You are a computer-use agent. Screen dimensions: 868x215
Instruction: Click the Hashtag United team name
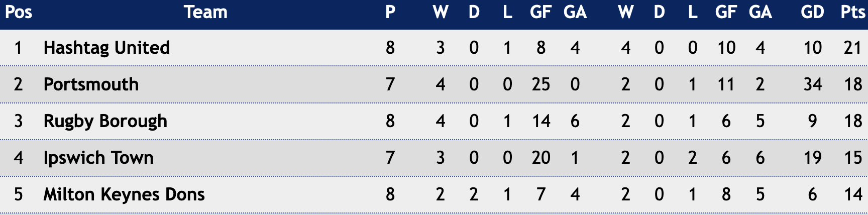coord(106,48)
